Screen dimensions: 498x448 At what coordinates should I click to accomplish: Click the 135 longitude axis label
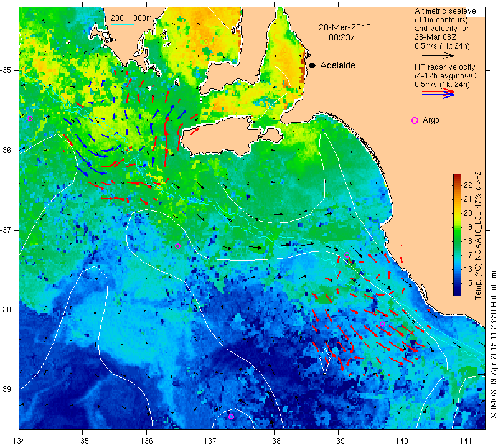click(x=83, y=441)
